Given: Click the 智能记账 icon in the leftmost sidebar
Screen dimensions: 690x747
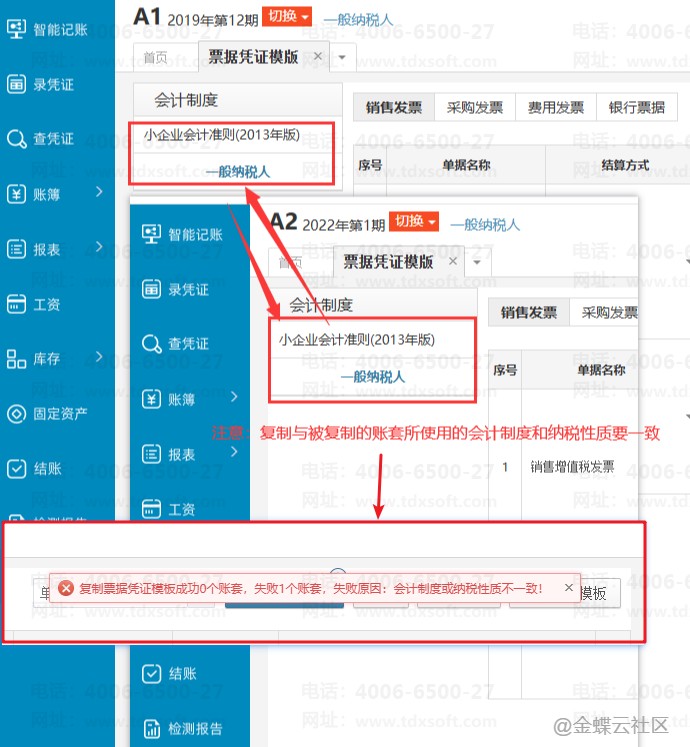Looking at the screenshot, I should coord(17,30).
